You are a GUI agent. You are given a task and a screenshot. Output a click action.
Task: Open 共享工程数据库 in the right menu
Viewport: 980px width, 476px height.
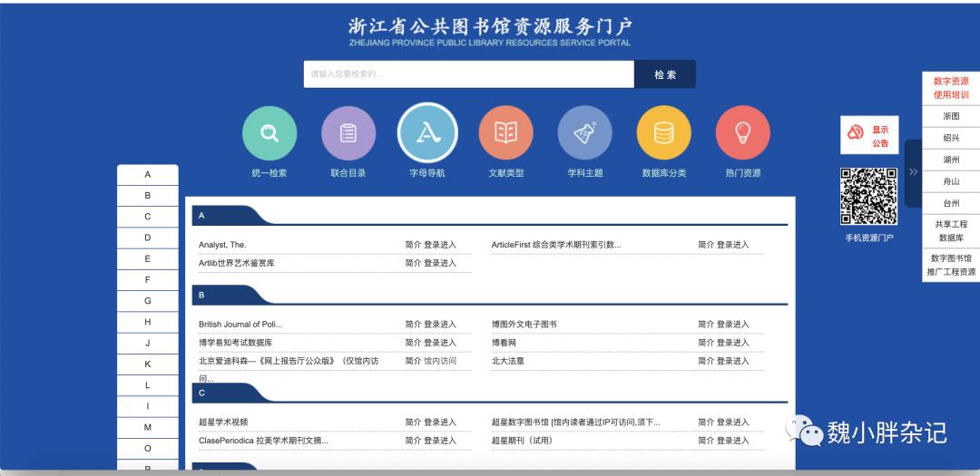point(951,231)
